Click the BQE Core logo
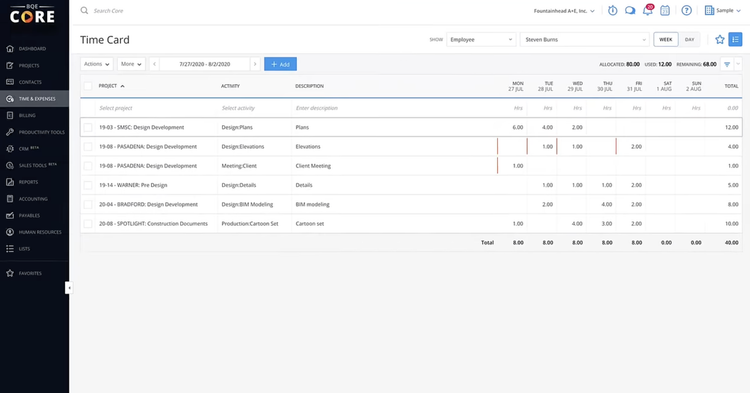 coord(33,14)
